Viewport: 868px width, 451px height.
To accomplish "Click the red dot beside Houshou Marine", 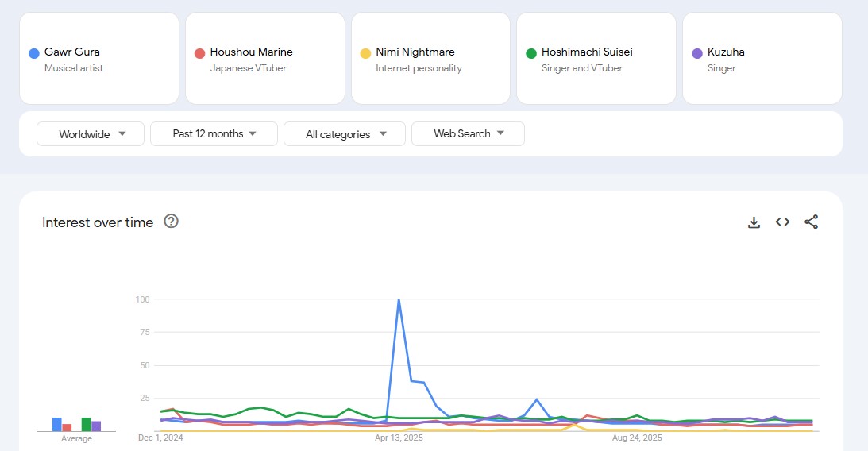I will pos(200,53).
